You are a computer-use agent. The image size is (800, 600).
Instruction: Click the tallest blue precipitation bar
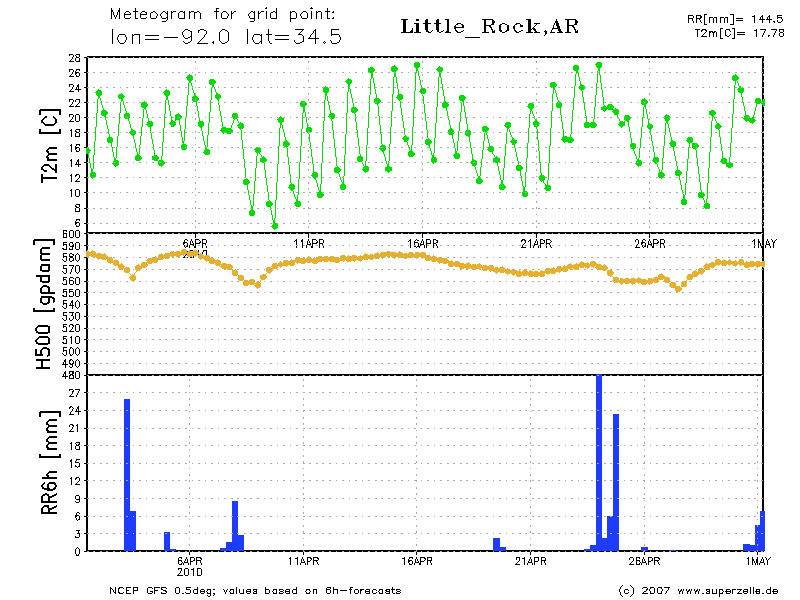(599, 462)
